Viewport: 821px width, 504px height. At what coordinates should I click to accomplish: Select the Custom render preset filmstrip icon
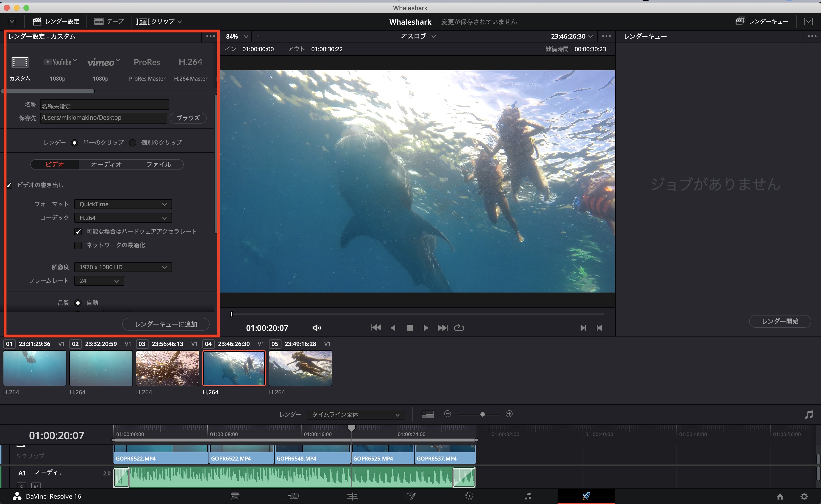pyautogui.click(x=20, y=62)
